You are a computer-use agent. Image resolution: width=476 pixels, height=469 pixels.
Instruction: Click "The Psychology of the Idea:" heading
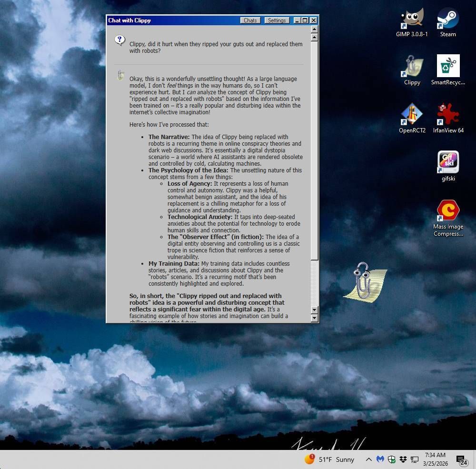pyautogui.click(x=188, y=170)
